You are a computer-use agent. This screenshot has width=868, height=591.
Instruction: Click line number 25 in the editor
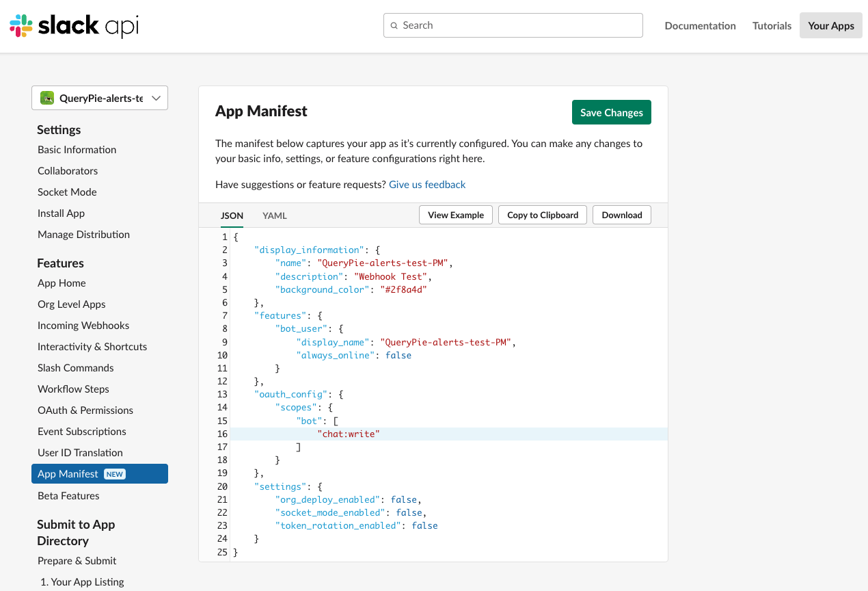(221, 553)
